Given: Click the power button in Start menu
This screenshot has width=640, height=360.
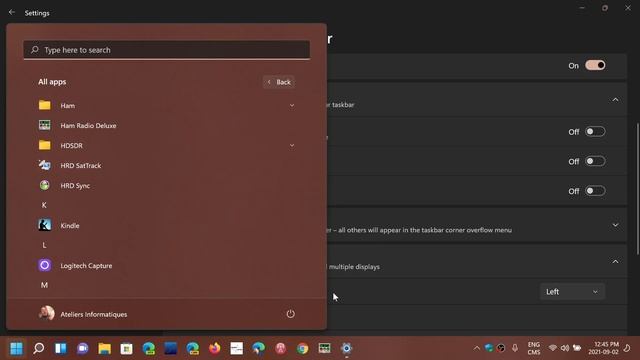Looking at the screenshot, I should tap(290, 314).
